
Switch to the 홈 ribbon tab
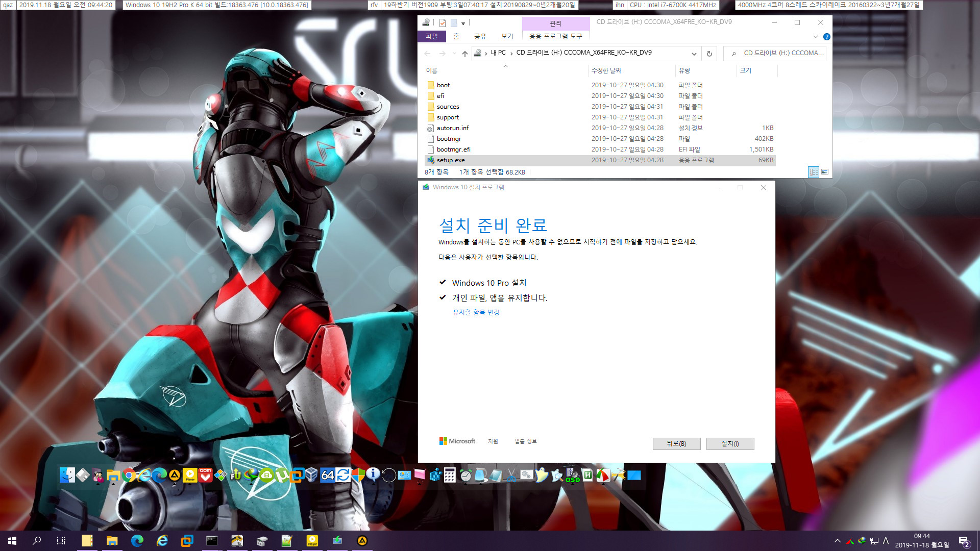tap(456, 36)
